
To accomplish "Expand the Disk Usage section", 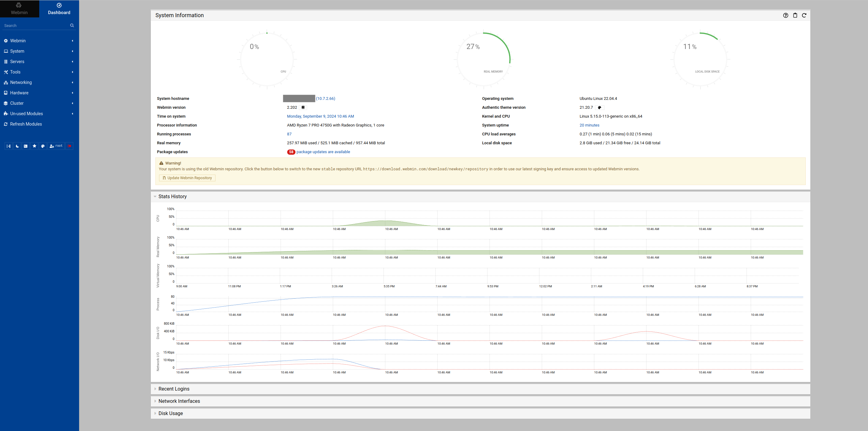I will coord(170,414).
